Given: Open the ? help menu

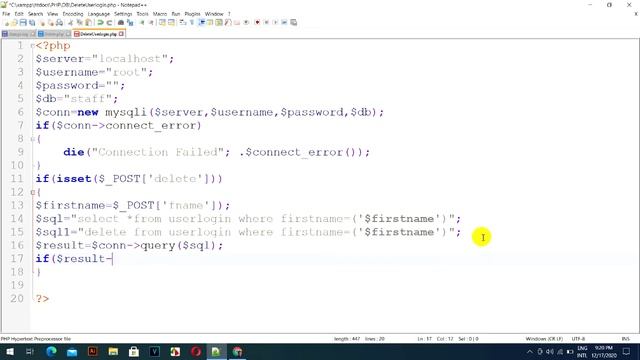Looking at the screenshot, I should (229, 14).
